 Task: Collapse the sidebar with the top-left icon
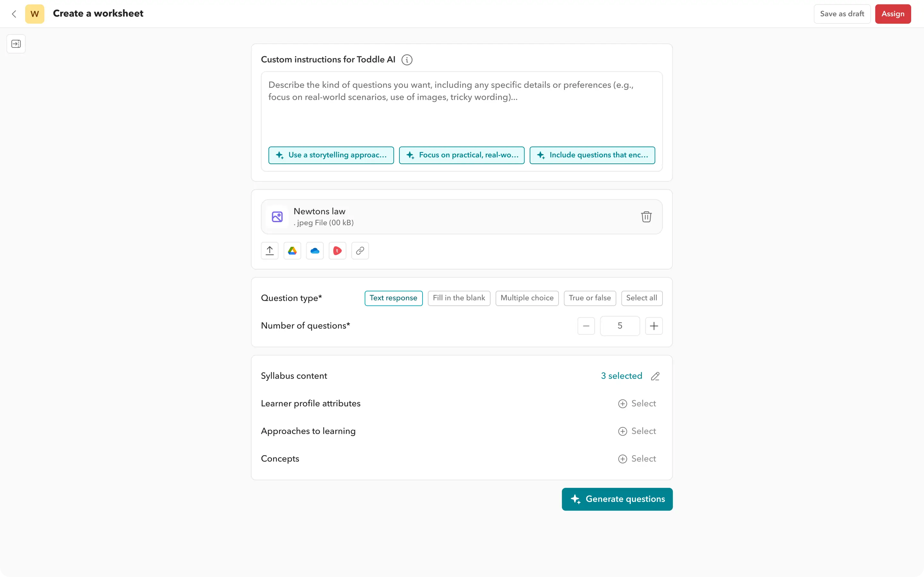(16, 44)
